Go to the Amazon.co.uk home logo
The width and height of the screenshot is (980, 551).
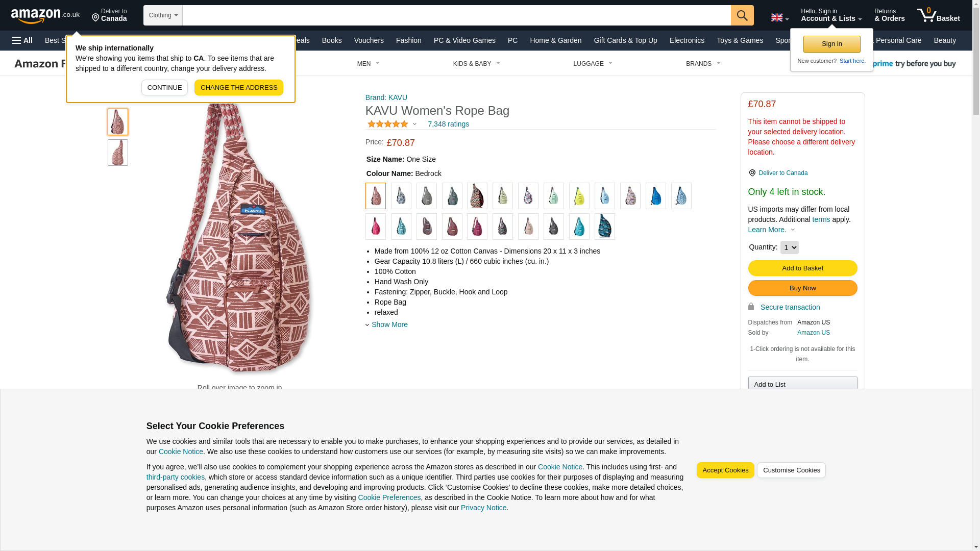pyautogui.click(x=45, y=15)
